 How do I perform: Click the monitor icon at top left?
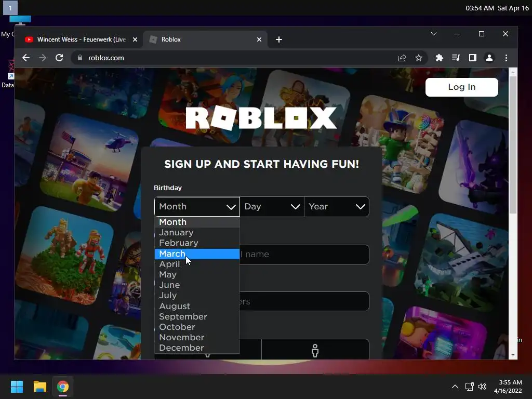pyautogui.click(x=20, y=20)
